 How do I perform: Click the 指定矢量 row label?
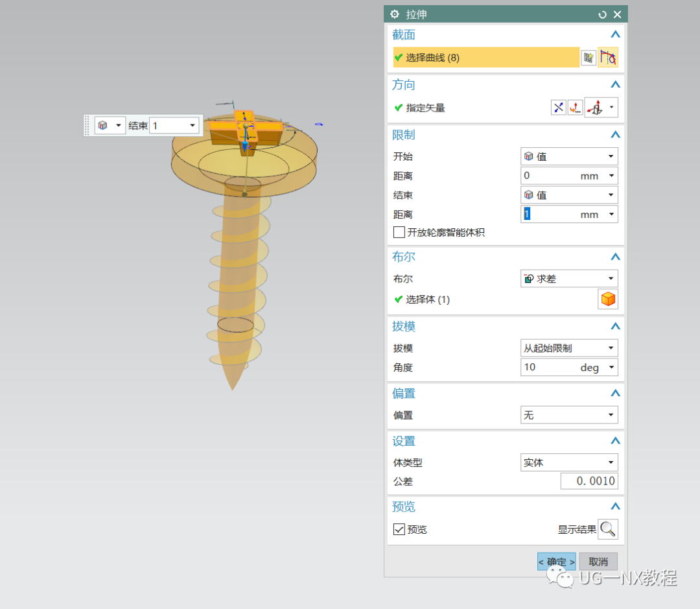tap(425, 108)
